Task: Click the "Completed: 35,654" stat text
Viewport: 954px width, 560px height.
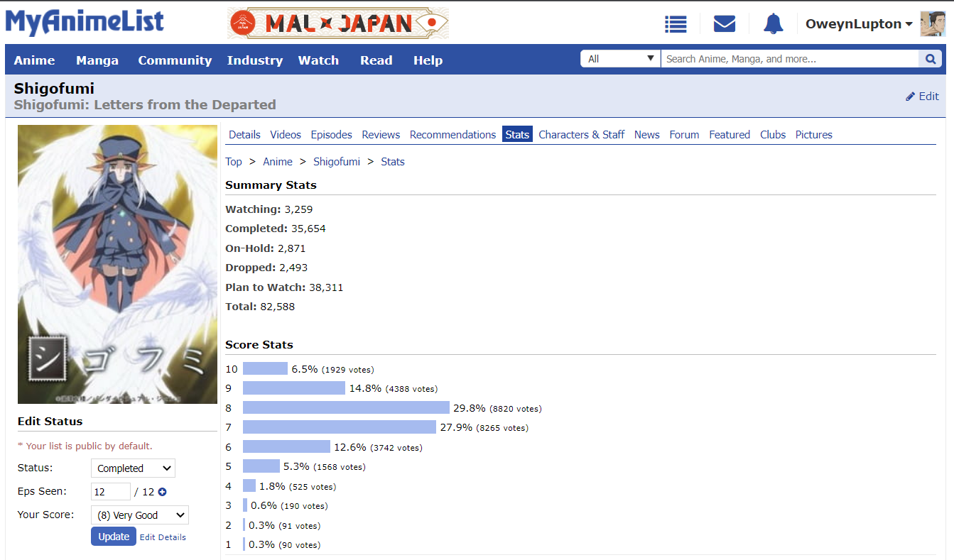Action: [276, 229]
